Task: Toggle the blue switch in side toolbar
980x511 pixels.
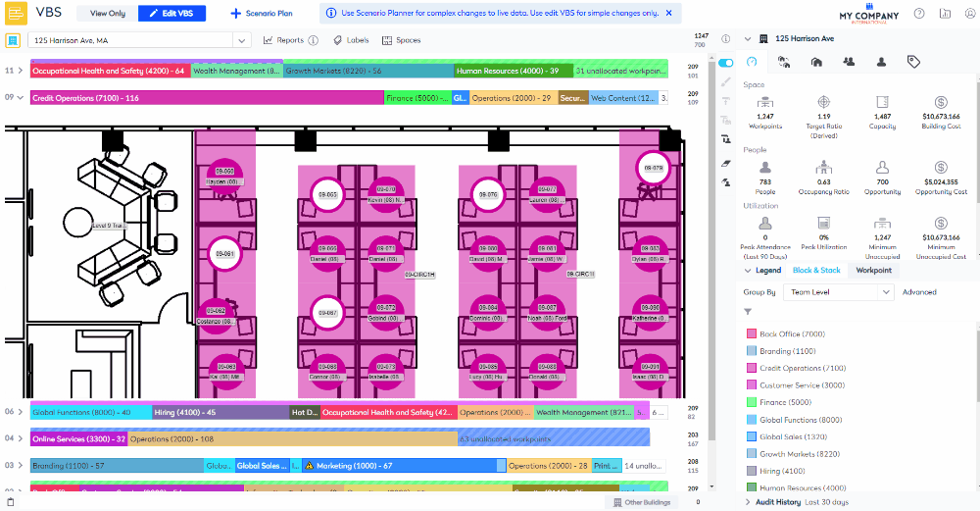Action: tap(726, 63)
